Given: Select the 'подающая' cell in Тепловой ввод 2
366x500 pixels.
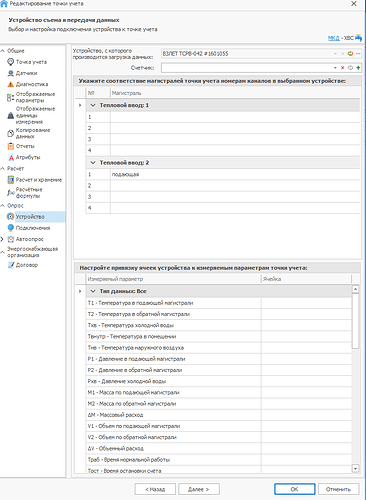Looking at the screenshot, I should point(235,174).
